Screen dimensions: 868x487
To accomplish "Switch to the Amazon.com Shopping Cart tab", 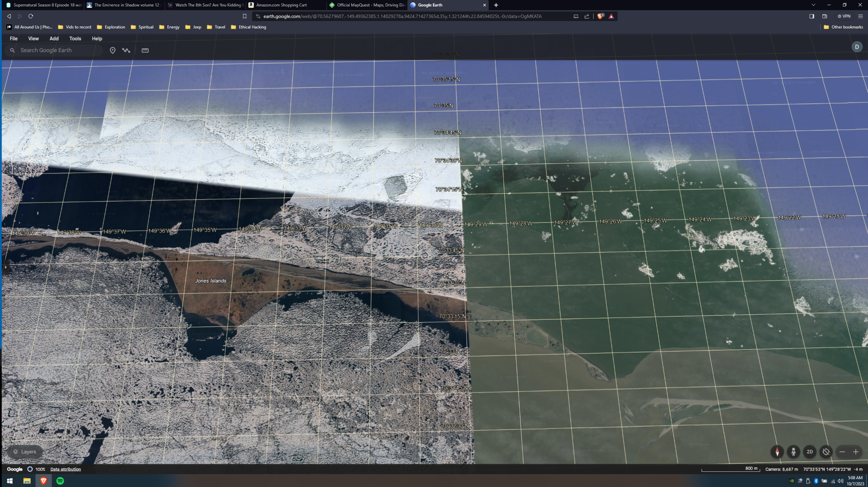I will 281,5.
